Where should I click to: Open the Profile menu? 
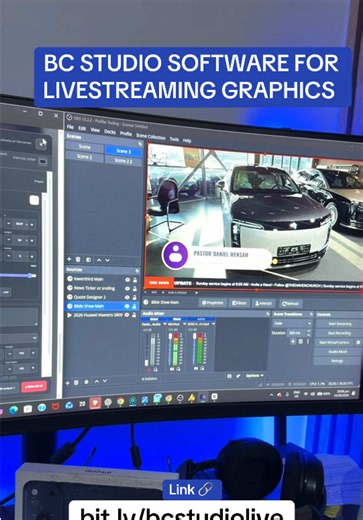126,133
